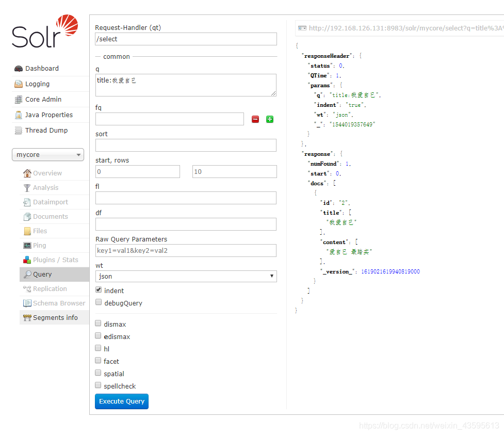This screenshot has height=435, width=504.
Task: Click the Query magnifier icon
Action: point(28,274)
